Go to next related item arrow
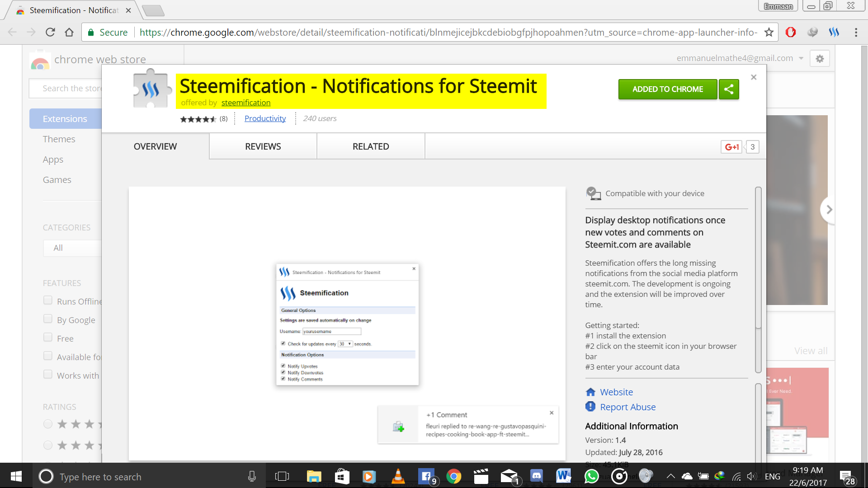 click(x=829, y=210)
